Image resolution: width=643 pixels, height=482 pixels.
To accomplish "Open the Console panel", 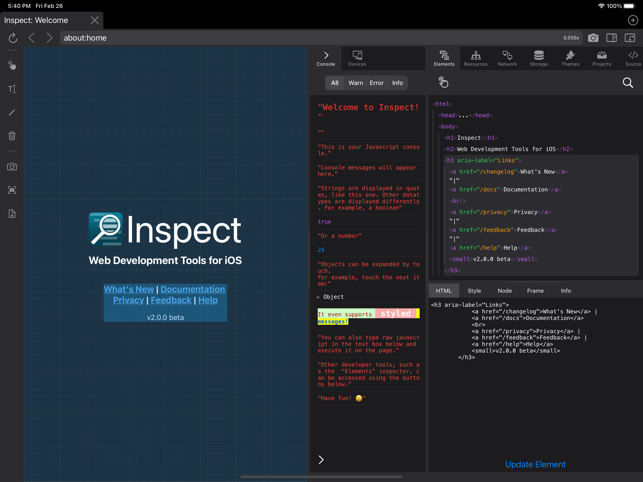I will 326,58.
